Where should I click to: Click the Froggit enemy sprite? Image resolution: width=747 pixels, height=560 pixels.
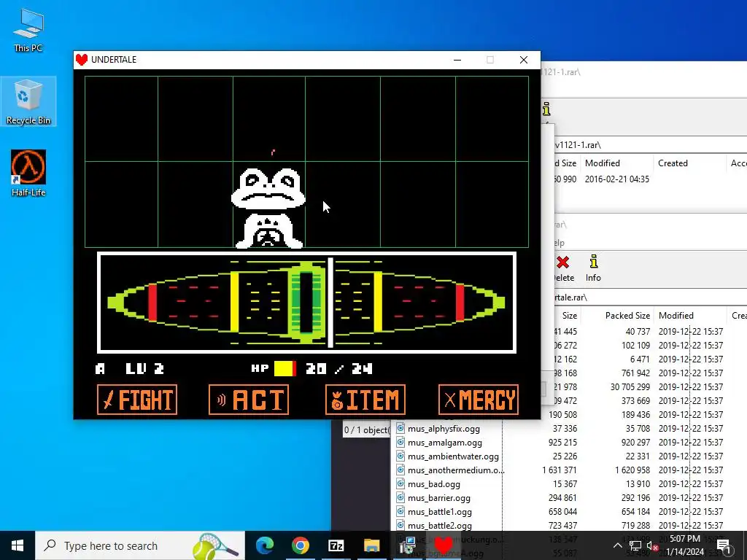268,208
